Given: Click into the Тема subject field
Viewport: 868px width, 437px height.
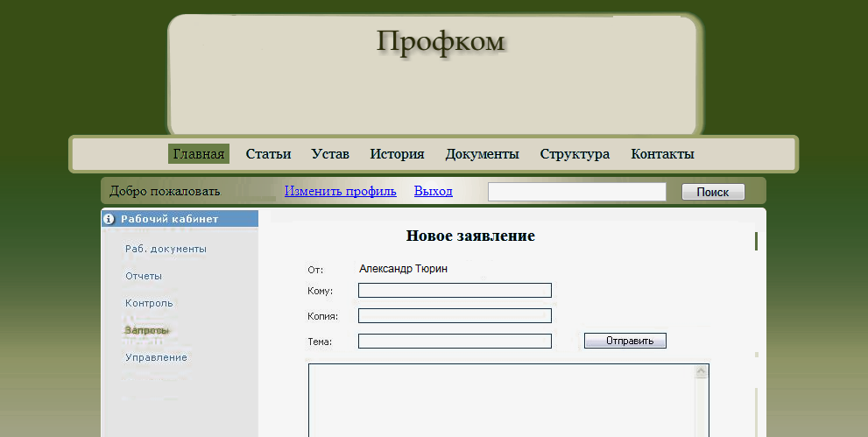Looking at the screenshot, I should pyautogui.click(x=455, y=342).
